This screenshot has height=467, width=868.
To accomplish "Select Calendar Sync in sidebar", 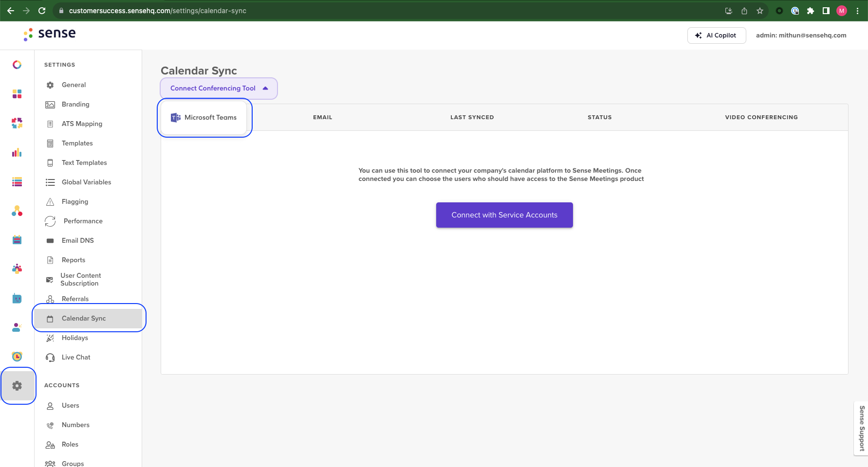I will pyautogui.click(x=88, y=318).
